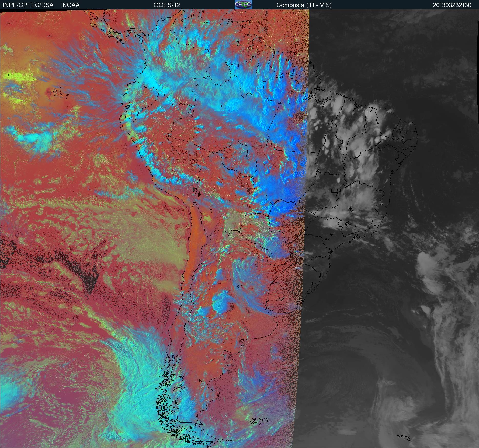Click the NOAA label in the header
479x448 pixels.
click(x=71, y=5)
